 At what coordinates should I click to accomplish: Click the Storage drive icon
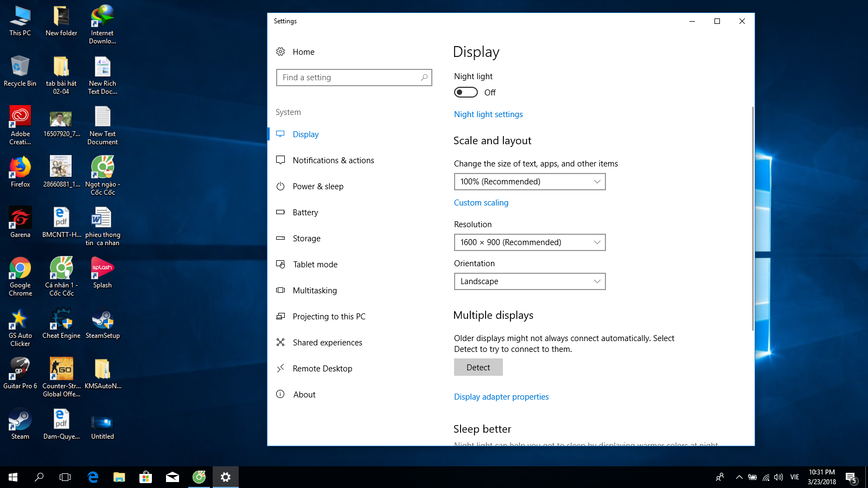tap(280, 238)
